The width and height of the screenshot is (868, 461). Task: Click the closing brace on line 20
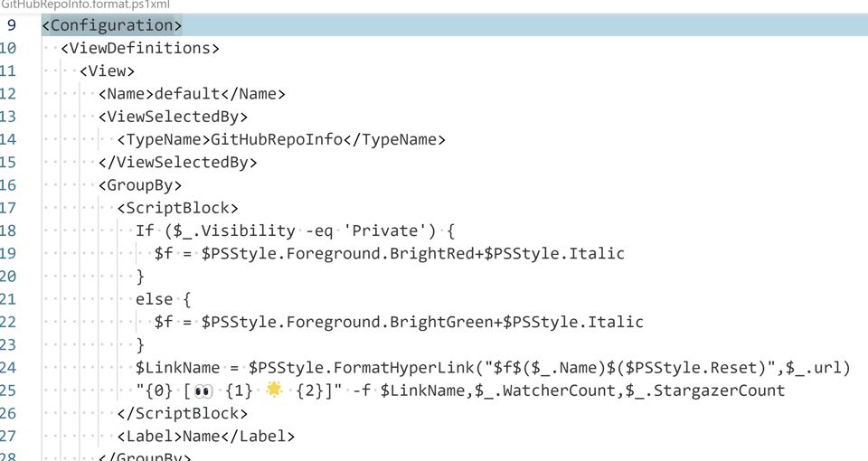coord(140,277)
